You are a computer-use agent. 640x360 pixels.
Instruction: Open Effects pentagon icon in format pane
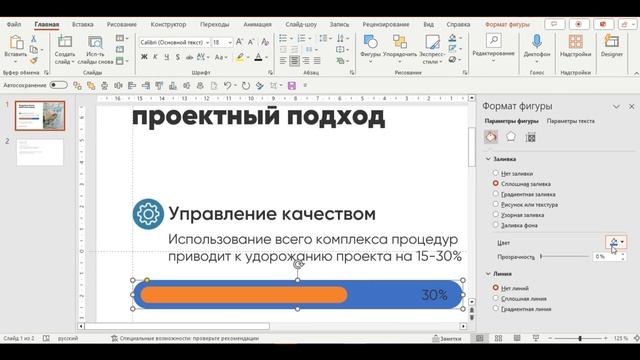click(511, 137)
